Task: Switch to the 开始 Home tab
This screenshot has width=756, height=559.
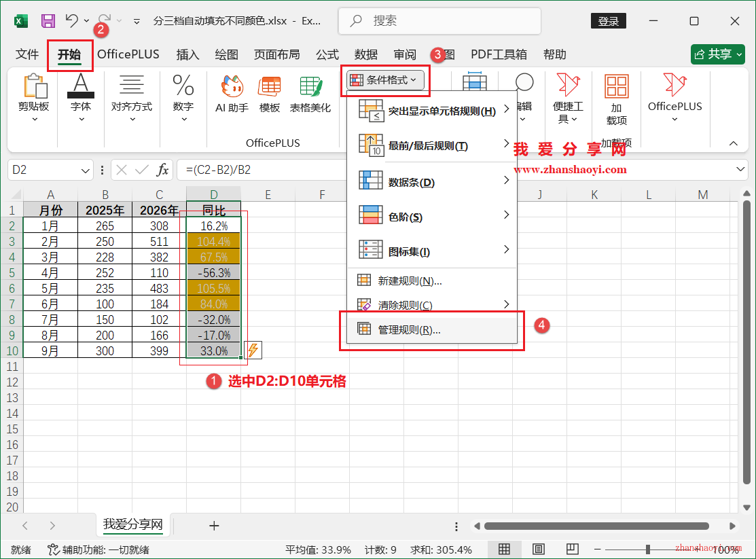Action: point(69,54)
